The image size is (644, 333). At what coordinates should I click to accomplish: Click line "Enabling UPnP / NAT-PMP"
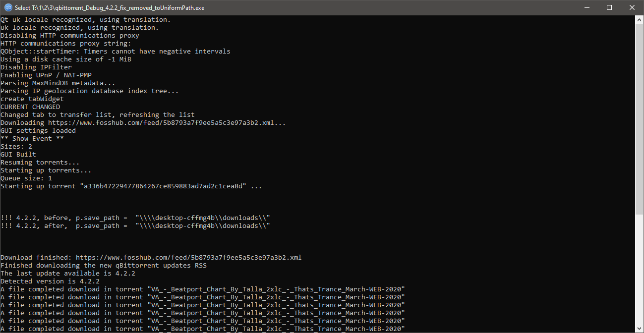pyautogui.click(x=46, y=75)
